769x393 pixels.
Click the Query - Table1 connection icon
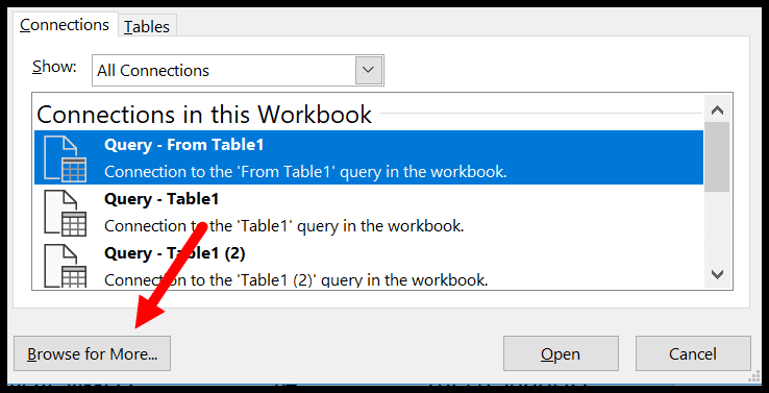pos(65,212)
